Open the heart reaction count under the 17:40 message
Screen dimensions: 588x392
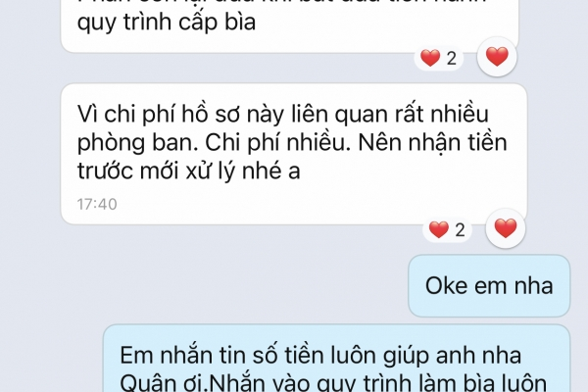[x=447, y=229]
